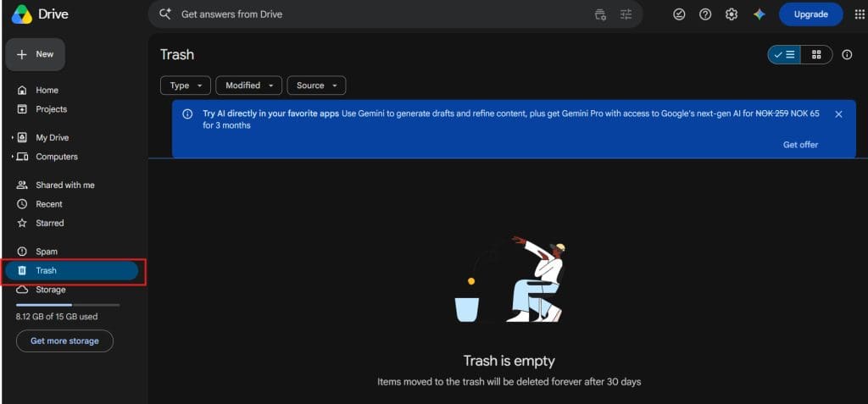Open the Google apps grid launcher
868x404 pixels.
click(860, 14)
